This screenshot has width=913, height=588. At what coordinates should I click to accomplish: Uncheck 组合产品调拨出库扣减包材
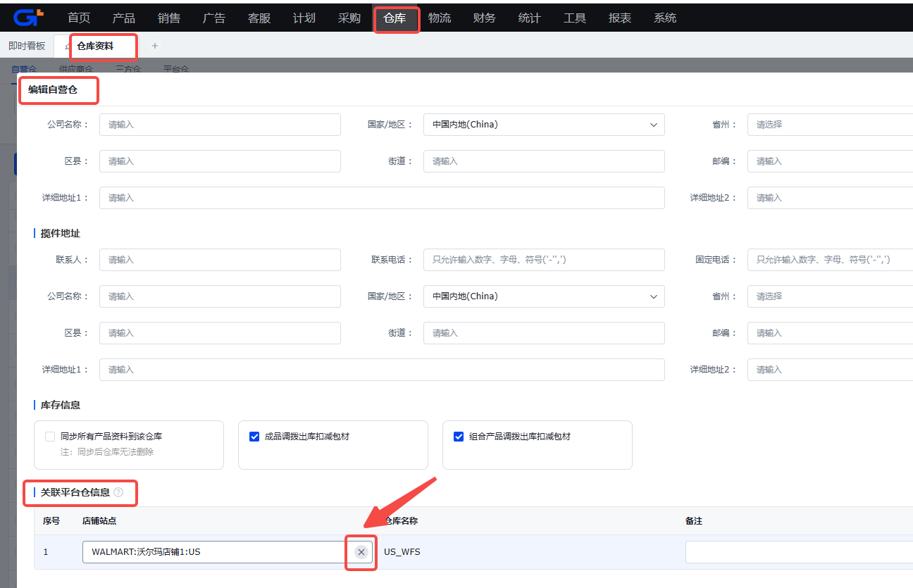pyautogui.click(x=459, y=437)
